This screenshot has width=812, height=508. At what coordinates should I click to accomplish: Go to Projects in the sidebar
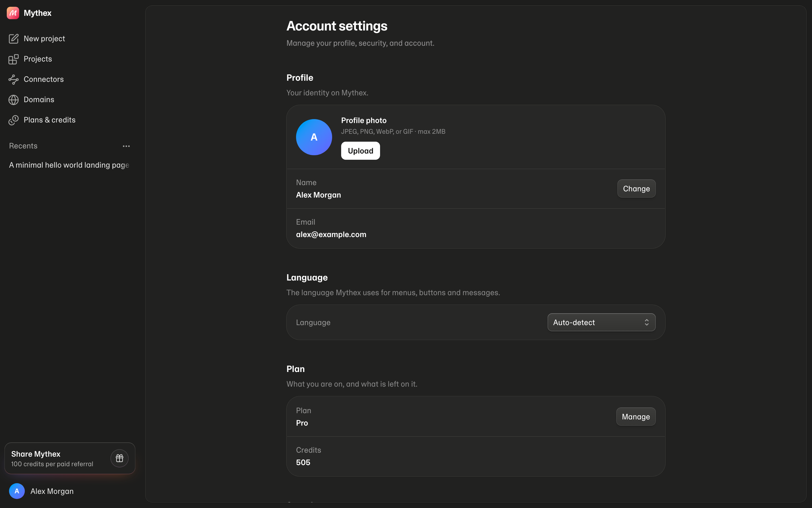[70, 59]
